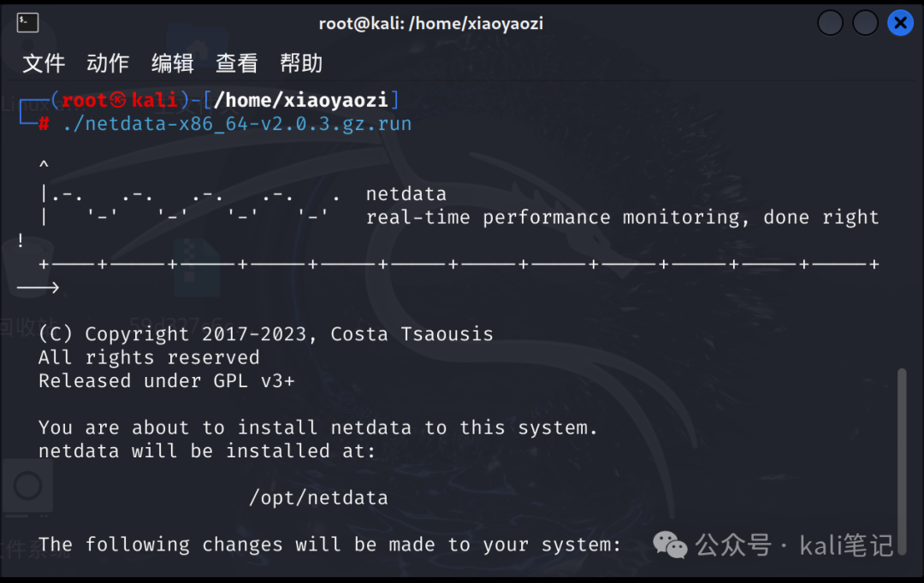Maximize the terminal window
Image resolution: width=924 pixels, height=583 pixels.
[864, 22]
